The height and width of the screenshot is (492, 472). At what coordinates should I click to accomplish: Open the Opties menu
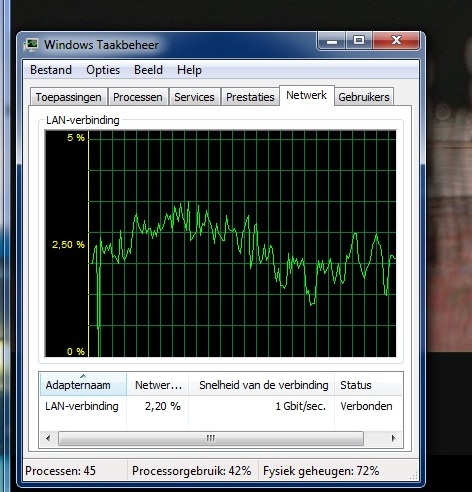(x=103, y=70)
